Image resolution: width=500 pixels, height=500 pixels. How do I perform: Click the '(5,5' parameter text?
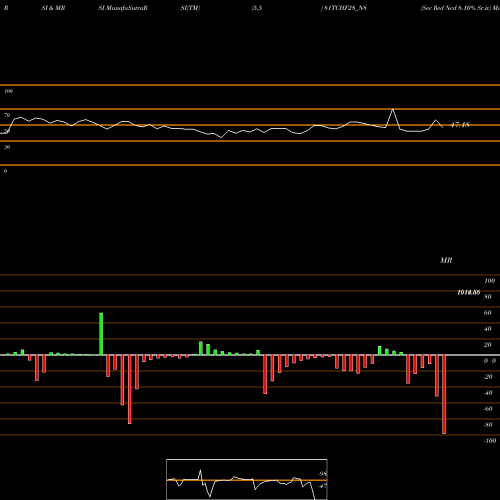pos(257,8)
